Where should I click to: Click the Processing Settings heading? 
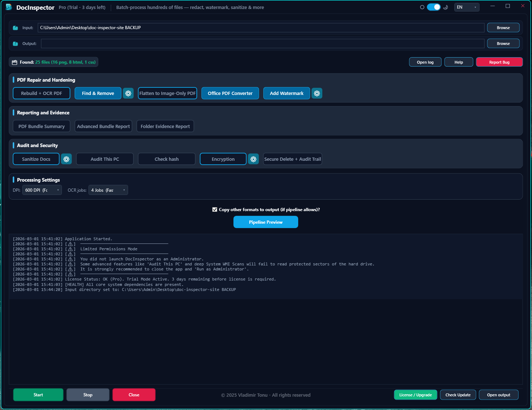[38, 180]
